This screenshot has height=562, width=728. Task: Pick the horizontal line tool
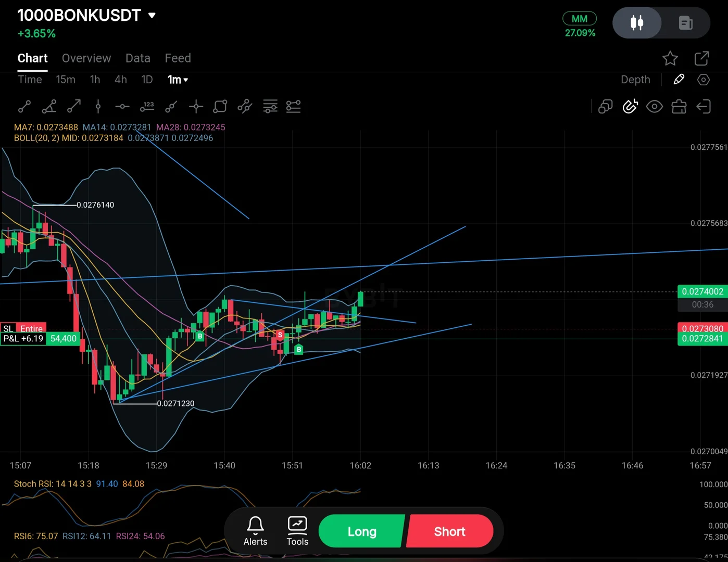click(x=122, y=107)
